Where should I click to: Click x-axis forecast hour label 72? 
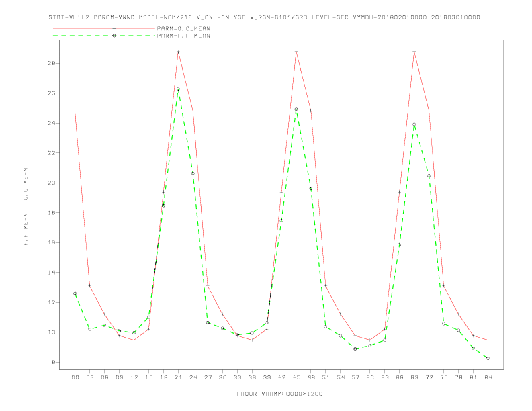[x=429, y=377]
